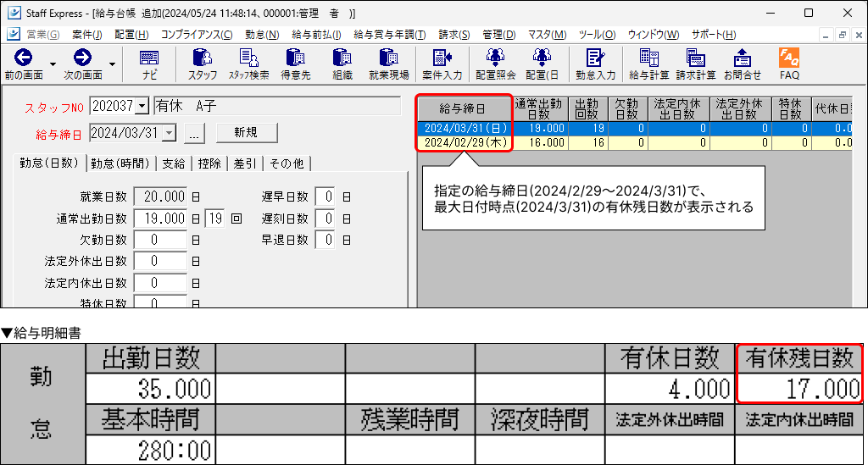Click the 早退日数 input field
Viewport: 868px width, 465px height.
click(325, 240)
